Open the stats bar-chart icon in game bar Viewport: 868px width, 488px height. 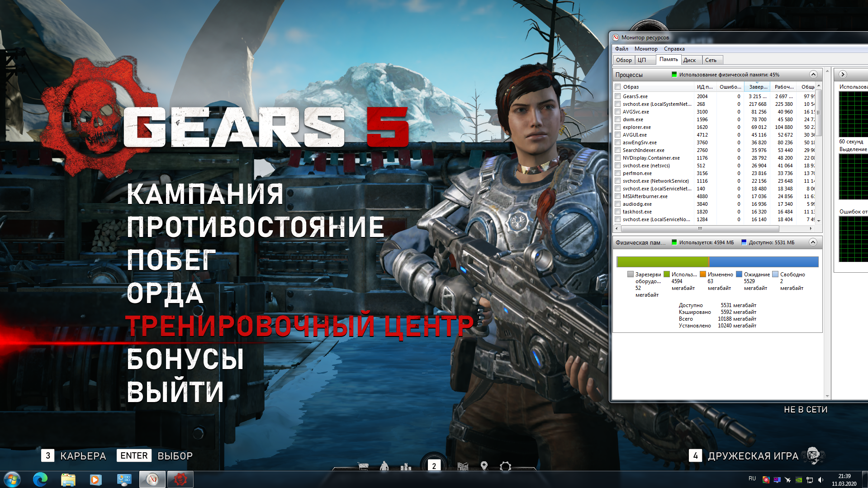point(406,466)
